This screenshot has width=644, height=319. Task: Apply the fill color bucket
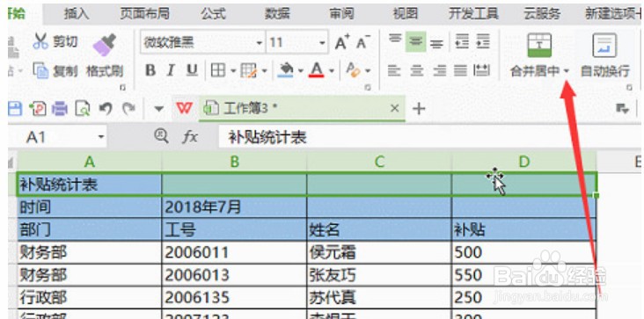point(286,69)
